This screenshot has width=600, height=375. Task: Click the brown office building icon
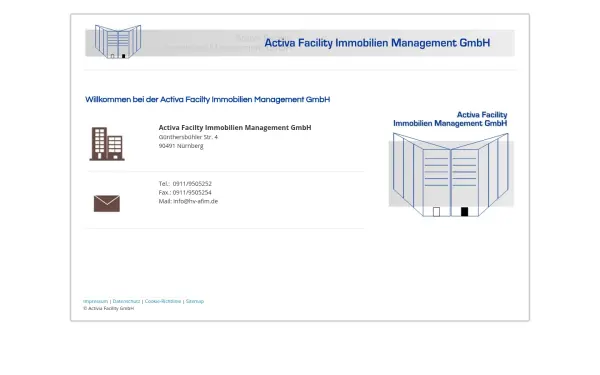pyautogui.click(x=107, y=144)
